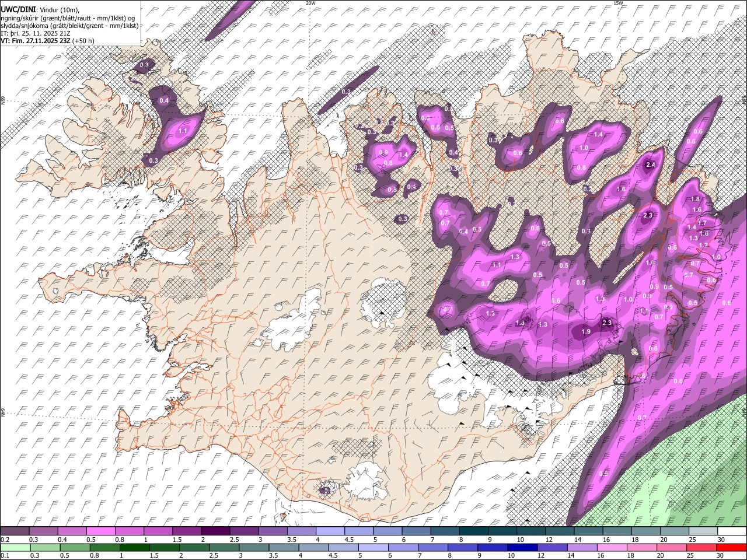Select the 4–4.5 lavender swatch in upper row

(x=330, y=531)
